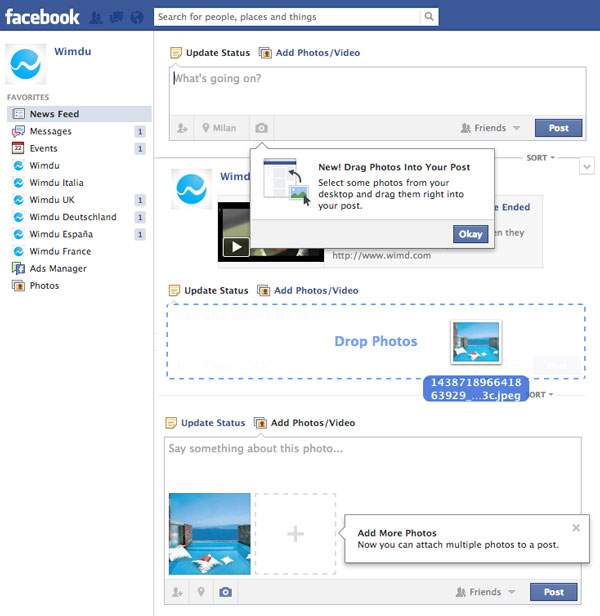Select bottom Update Status tab
Image resolution: width=600 pixels, height=616 pixels.
[x=206, y=423]
